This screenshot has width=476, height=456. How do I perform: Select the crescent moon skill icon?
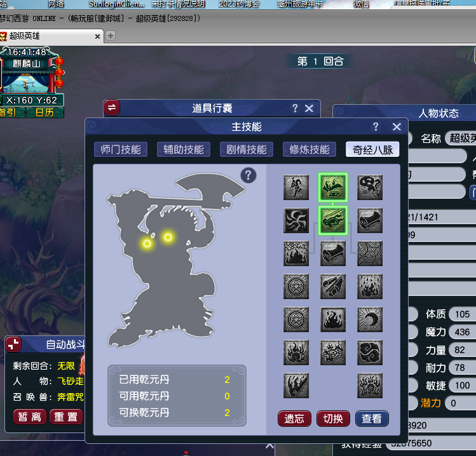tap(370, 319)
